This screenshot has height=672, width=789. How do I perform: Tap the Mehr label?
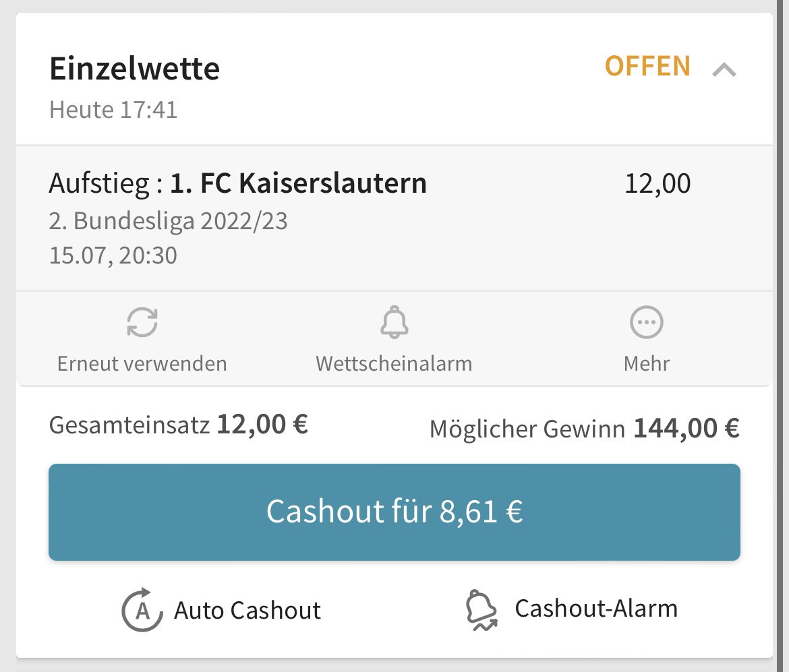[647, 364]
